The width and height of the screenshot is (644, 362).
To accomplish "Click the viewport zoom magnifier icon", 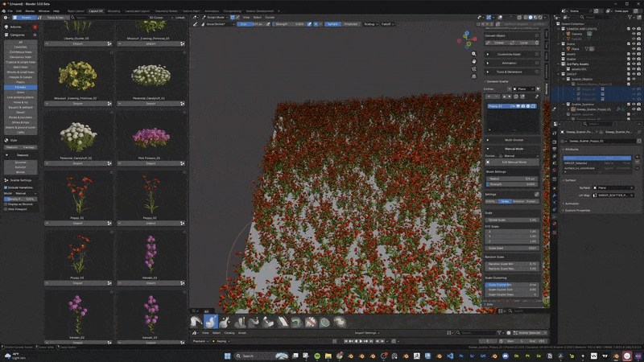I will (473, 54).
